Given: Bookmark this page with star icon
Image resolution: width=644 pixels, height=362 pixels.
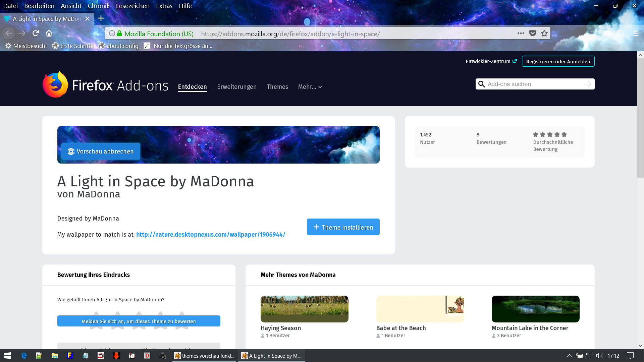Looking at the screenshot, I should (544, 33).
